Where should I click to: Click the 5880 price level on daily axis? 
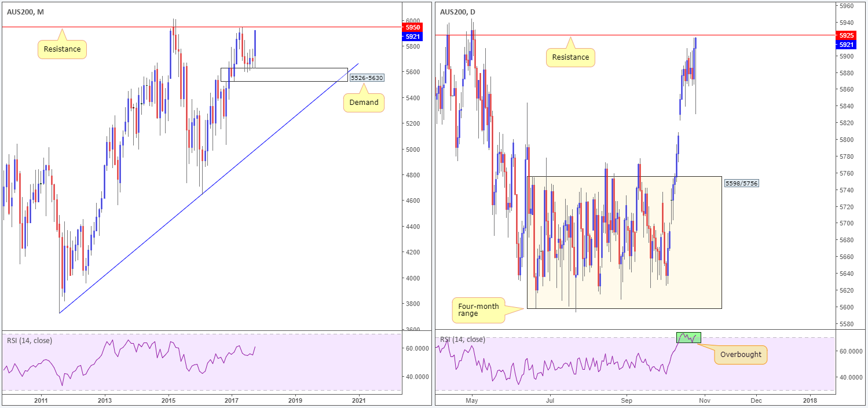(x=847, y=73)
